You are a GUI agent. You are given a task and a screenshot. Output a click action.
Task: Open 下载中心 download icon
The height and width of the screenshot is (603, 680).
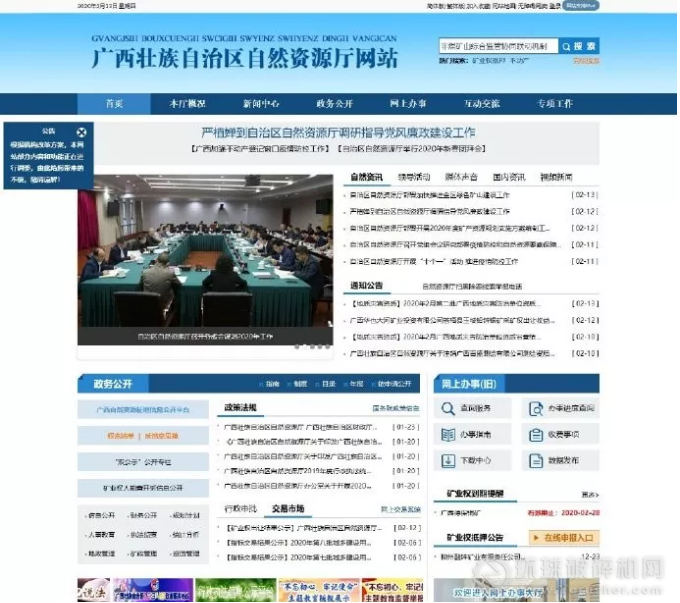tap(448, 461)
